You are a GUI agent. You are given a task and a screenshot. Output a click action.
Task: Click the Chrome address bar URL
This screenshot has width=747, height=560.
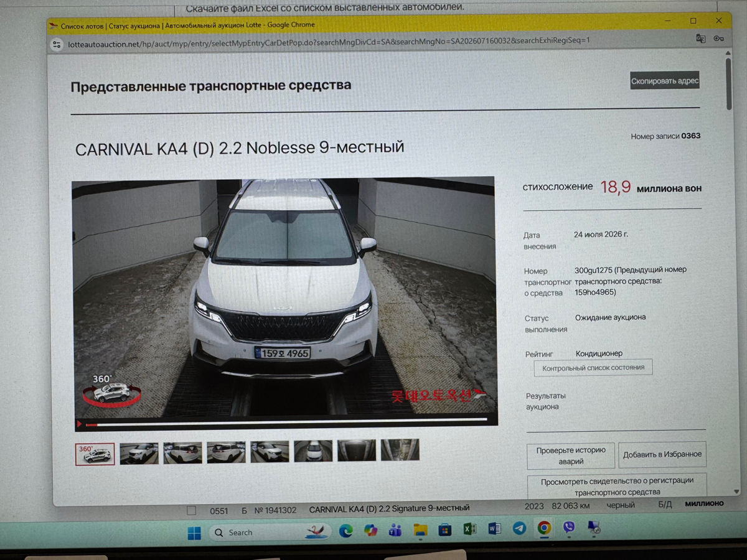click(329, 42)
